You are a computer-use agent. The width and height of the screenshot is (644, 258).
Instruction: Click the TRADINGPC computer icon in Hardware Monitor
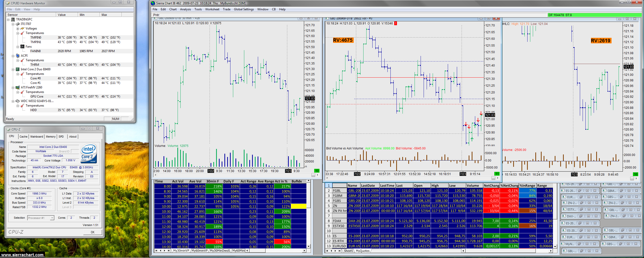pos(13,19)
